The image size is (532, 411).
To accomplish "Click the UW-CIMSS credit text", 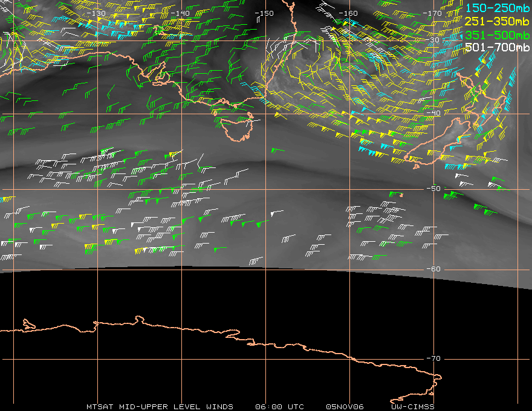I will tap(412, 407).
